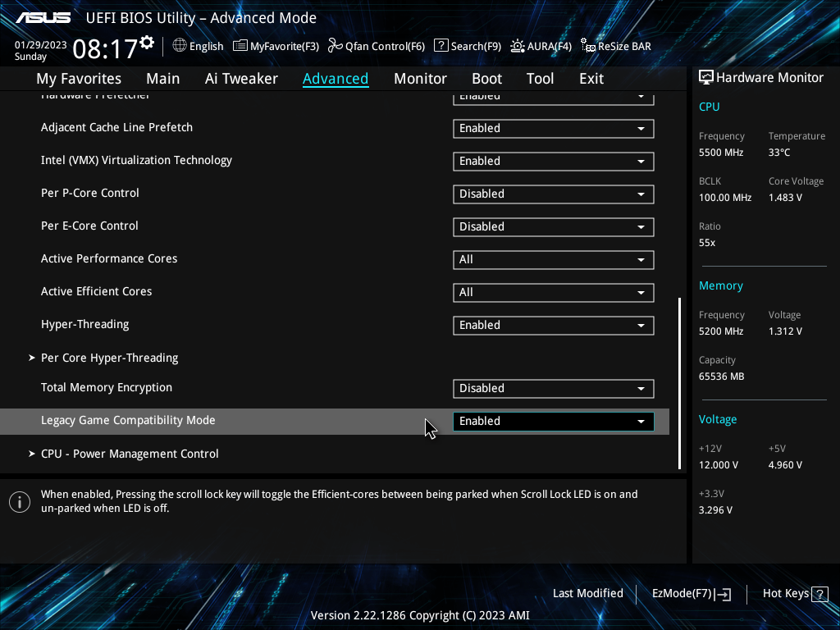Click the settings list scrollbar
Screen dimensions: 840x630
[680, 383]
